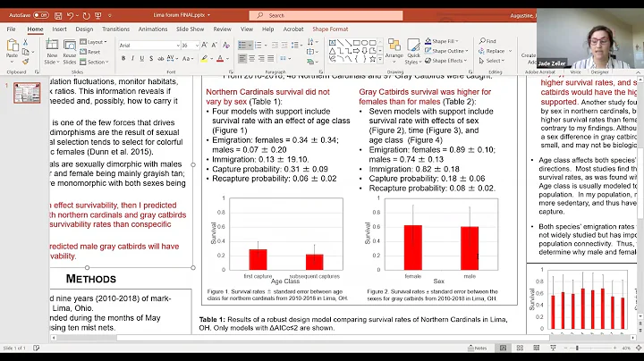Switch to the Insert tab
Viewport: 644px width, 361px height.
click(x=59, y=29)
